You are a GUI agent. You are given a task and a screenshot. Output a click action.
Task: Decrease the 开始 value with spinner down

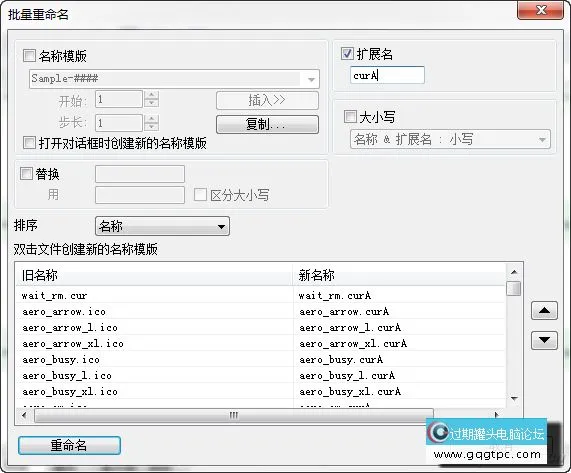[x=151, y=103]
